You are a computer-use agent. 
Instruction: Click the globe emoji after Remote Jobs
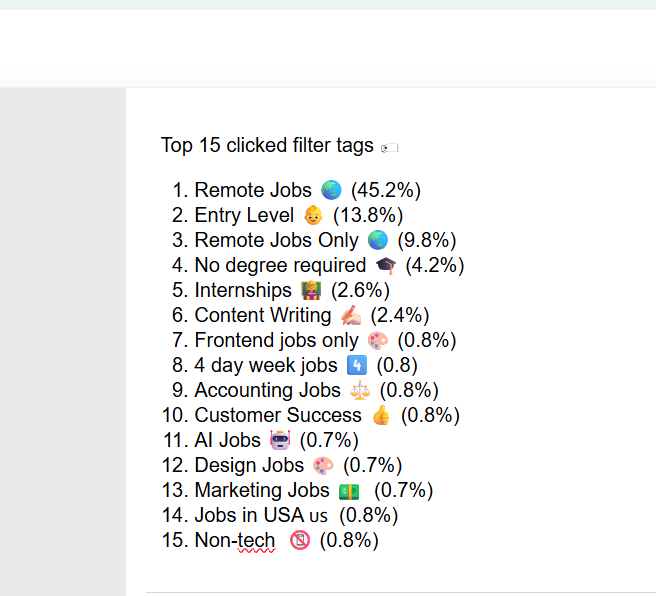pos(331,190)
